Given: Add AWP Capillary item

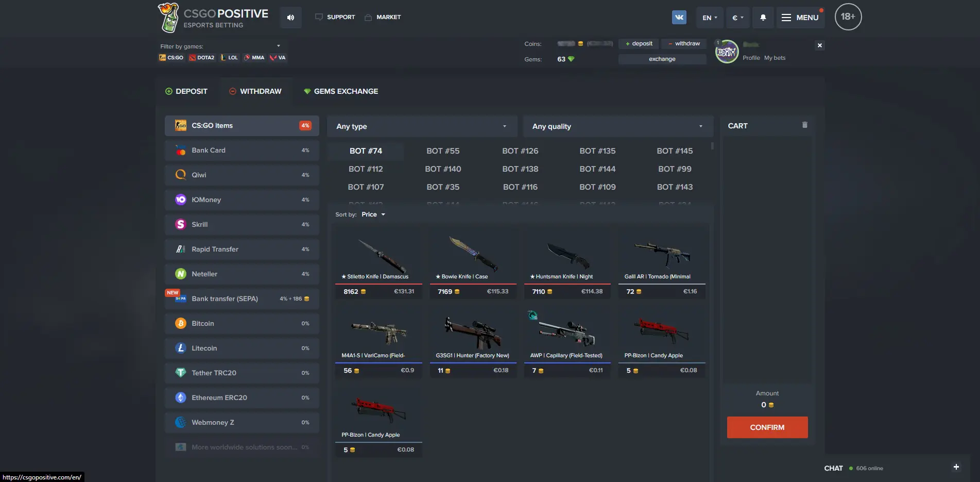Looking at the screenshot, I should click(x=567, y=342).
